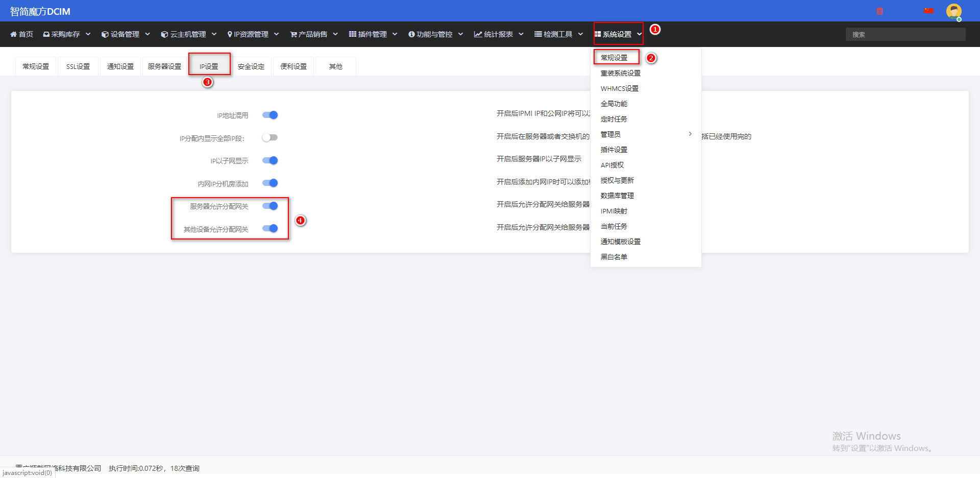Enable the IP分配内显示全部IP段 switch

[x=270, y=137]
